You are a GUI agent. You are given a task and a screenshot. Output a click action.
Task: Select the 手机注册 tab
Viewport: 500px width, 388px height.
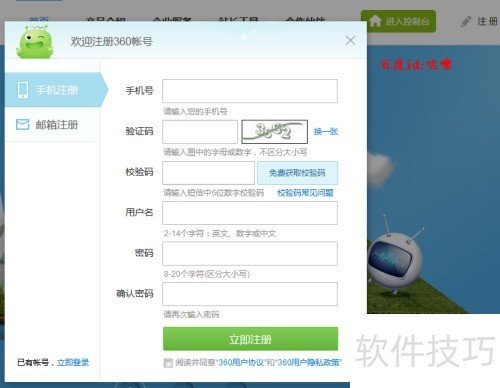coord(56,89)
